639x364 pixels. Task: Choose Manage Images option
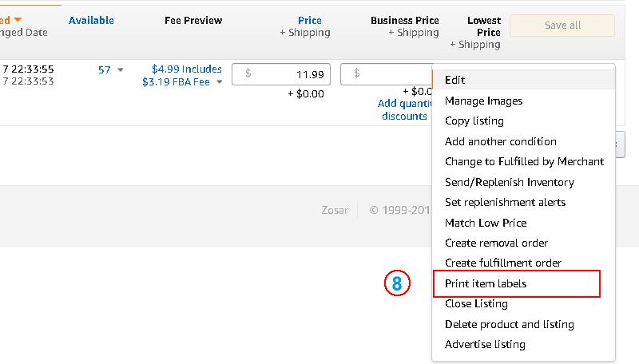483,101
